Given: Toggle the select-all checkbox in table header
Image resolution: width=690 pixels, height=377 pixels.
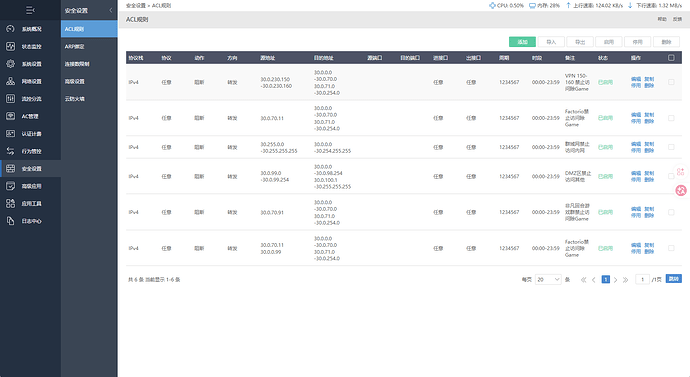Looking at the screenshot, I should [x=671, y=58].
